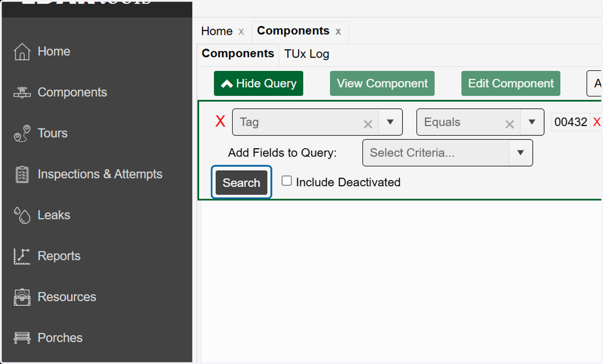Open the Select Criteria dropdown
This screenshot has width=603, height=364.
click(x=447, y=153)
